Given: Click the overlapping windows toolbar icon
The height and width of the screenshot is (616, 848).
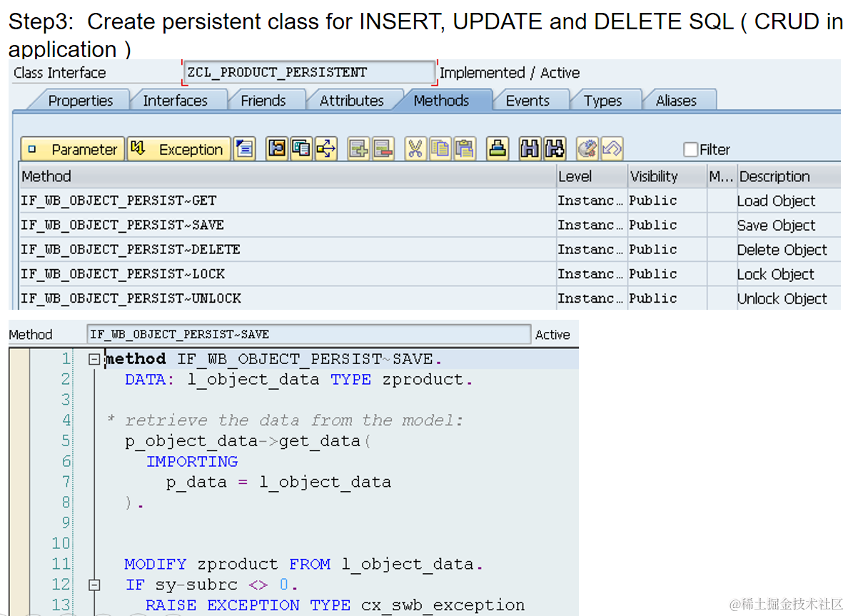Looking at the screenshot, I should pyautogui.click(x=301, y=148).
